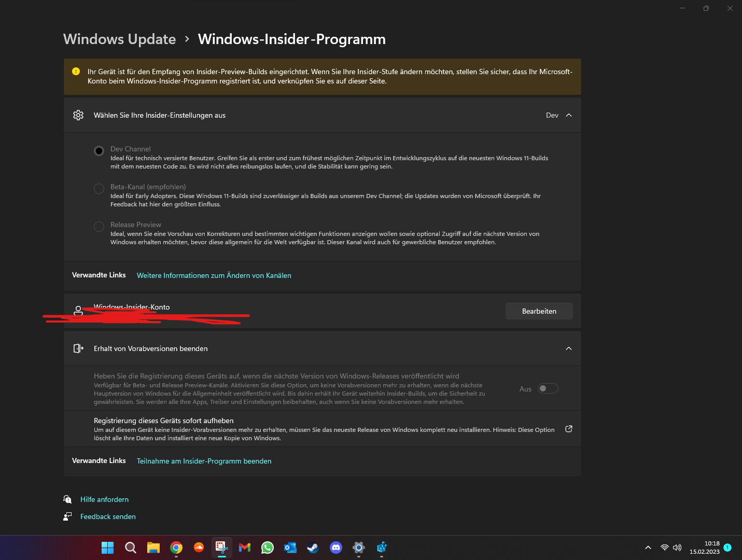Select Beta-Kanal (empfohlen) radio button
742x560 pixels.
tap(99, 189)
